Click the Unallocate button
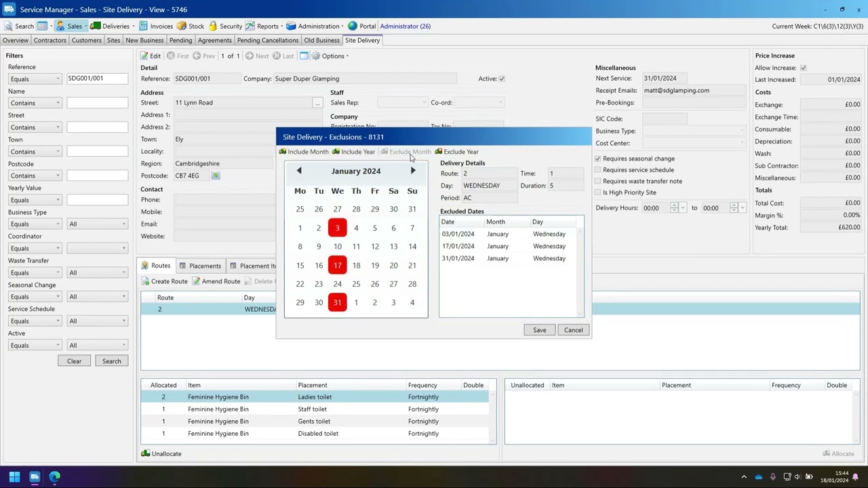 click(x=161, y=454)
